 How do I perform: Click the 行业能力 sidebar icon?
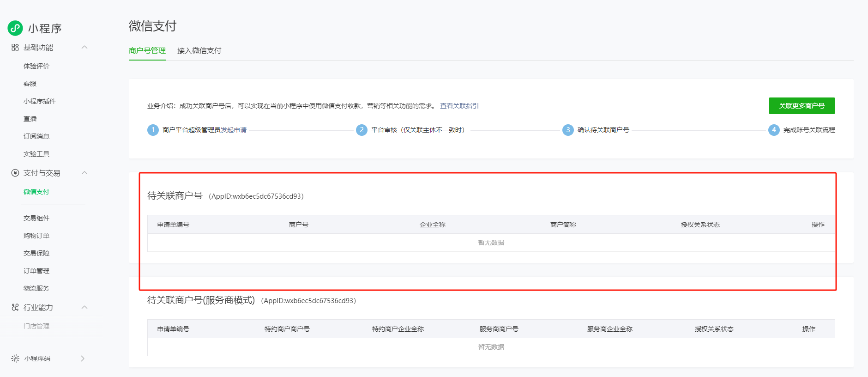pyautogui.click(x=15, y=307)
